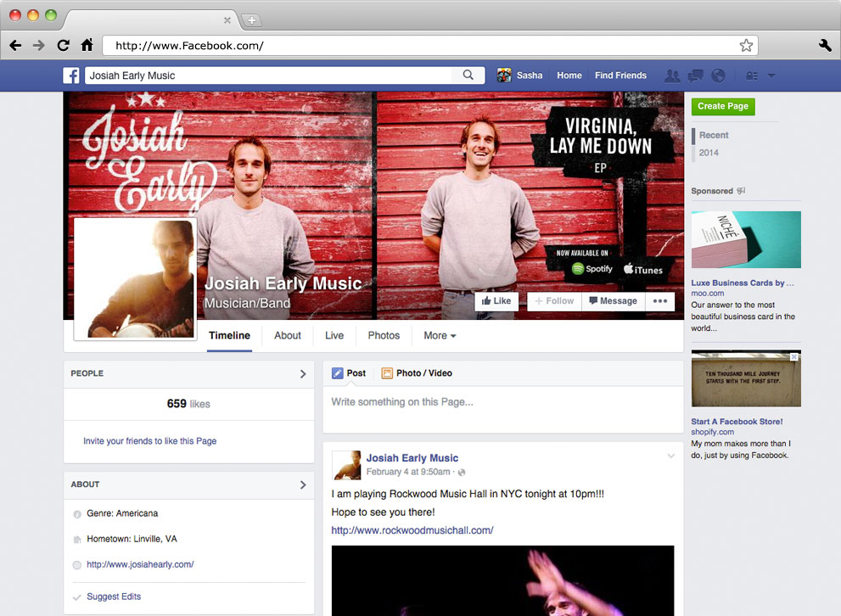Expand the People section chevron

pos(303,373)
